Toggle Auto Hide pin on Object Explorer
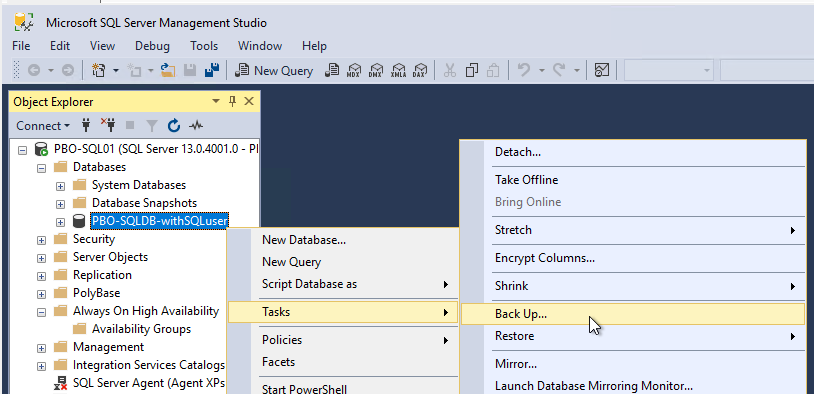This screenshot has height=394, width=814. 233,101
